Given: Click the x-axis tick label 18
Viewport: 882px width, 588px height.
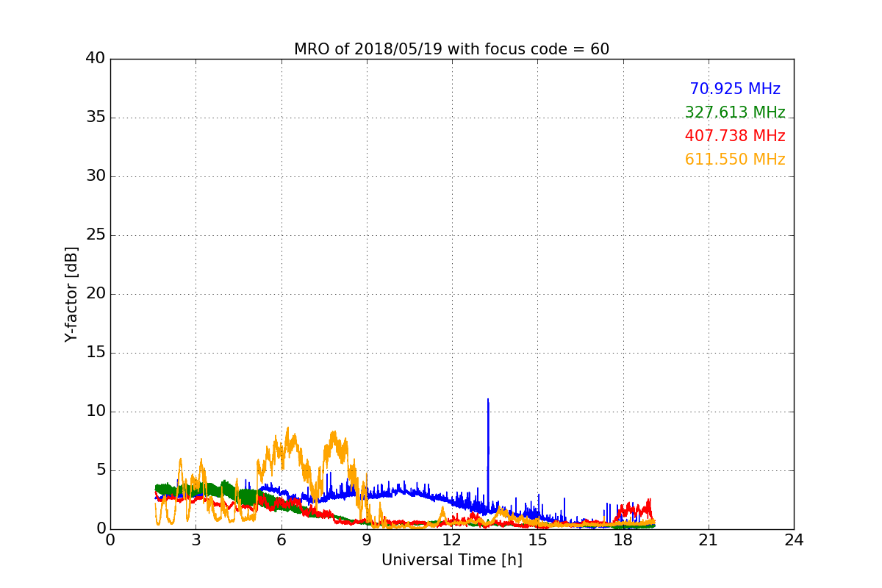Looking at the screenshot, I should coord(623,539).
